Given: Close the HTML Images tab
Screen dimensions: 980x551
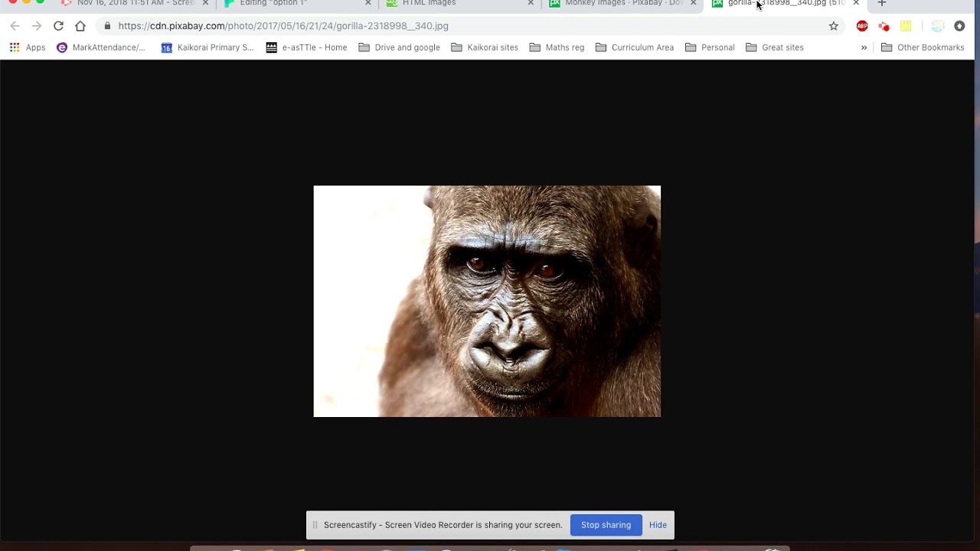Looking at the screenshot, I should [x=531, y=4].
